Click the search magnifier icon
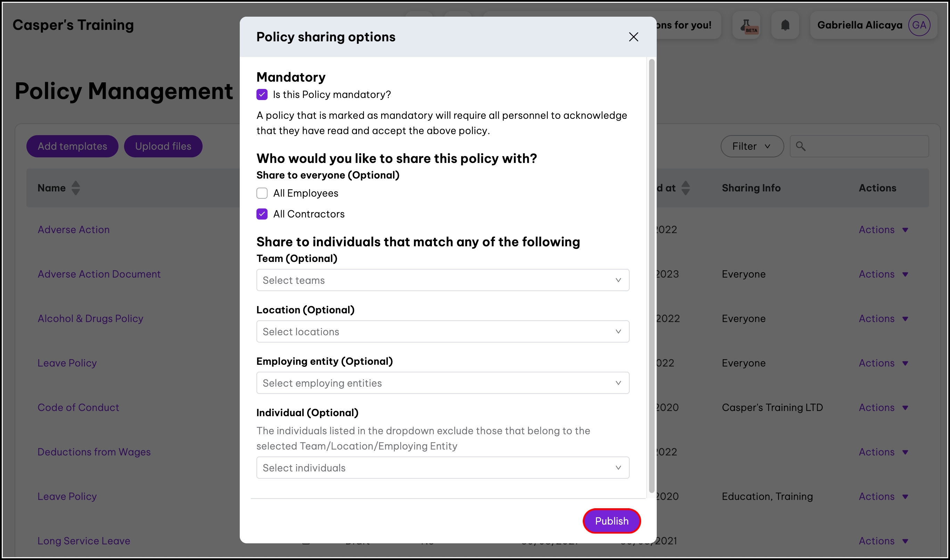Viewport: 950px width, 560px height. [800, 146]
